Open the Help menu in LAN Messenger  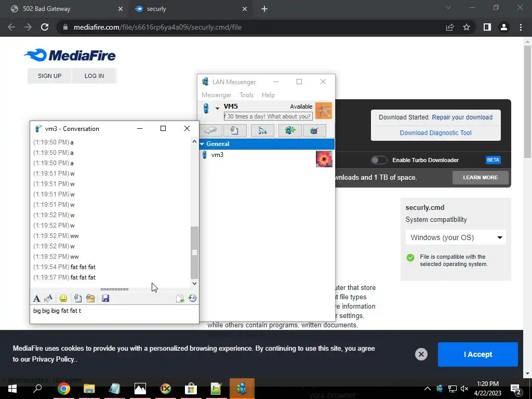[268, 95]
